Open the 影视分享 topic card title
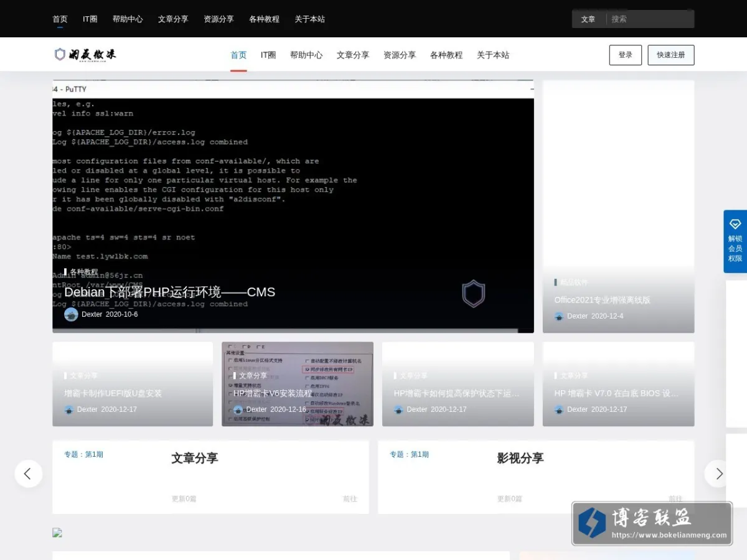This screenshot has height=560, width=747. click(x=520, y=458)
